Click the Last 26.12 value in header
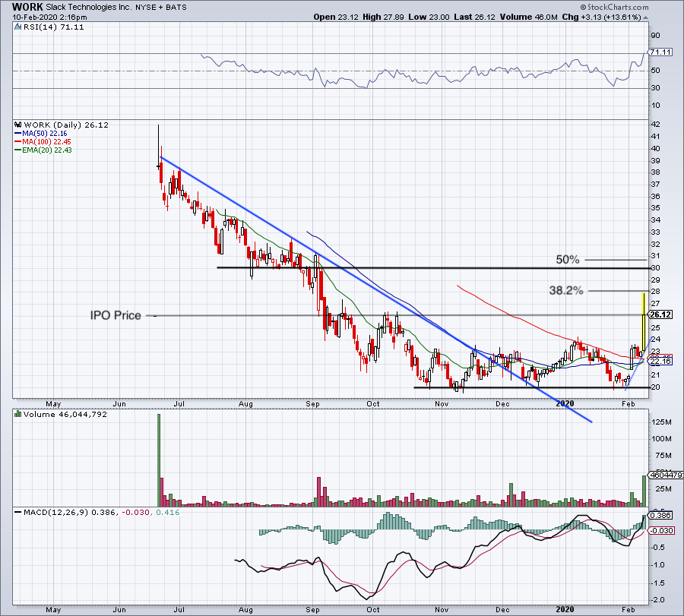The image size is (684, 616). (474, 17)
